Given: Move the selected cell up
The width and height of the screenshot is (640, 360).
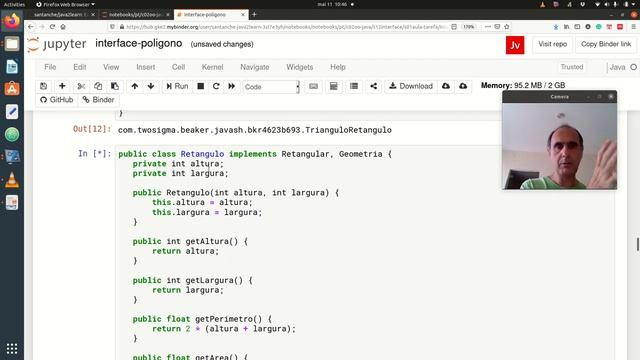Looking at the screenshot, I should (x=135, y=86).
